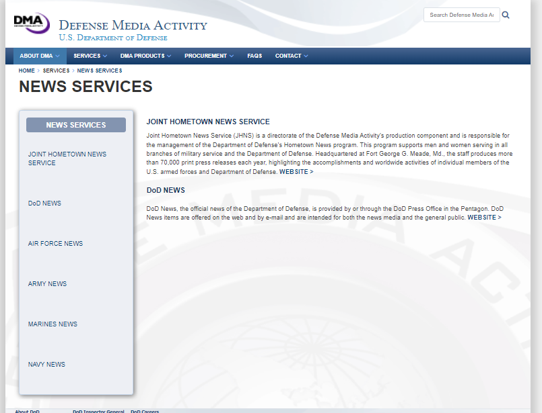Choose Army News in the sidebar
This screenshot has width=542, height=413.
point(47,284)
